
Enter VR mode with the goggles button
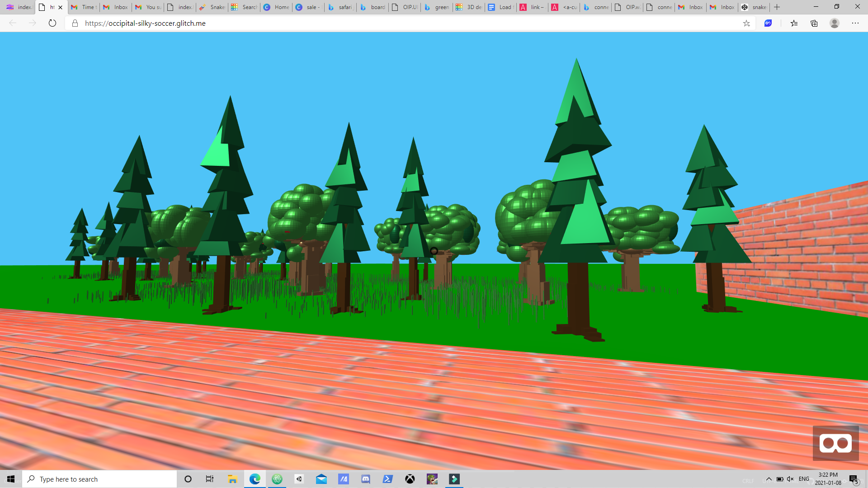tap(835, 443)
